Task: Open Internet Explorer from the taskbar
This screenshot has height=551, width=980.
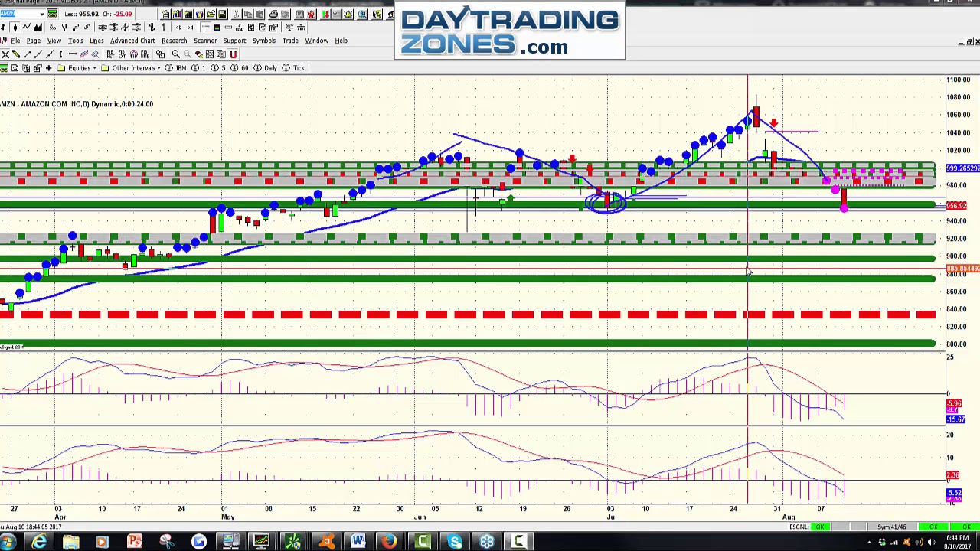Action: (39, 542)
